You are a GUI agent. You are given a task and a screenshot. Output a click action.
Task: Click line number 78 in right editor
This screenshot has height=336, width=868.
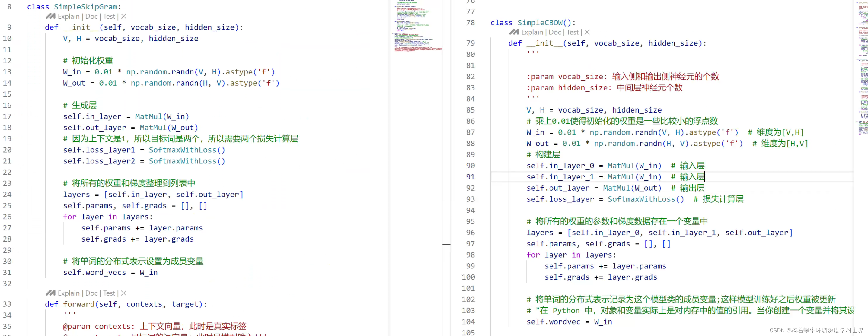[471, 23]
